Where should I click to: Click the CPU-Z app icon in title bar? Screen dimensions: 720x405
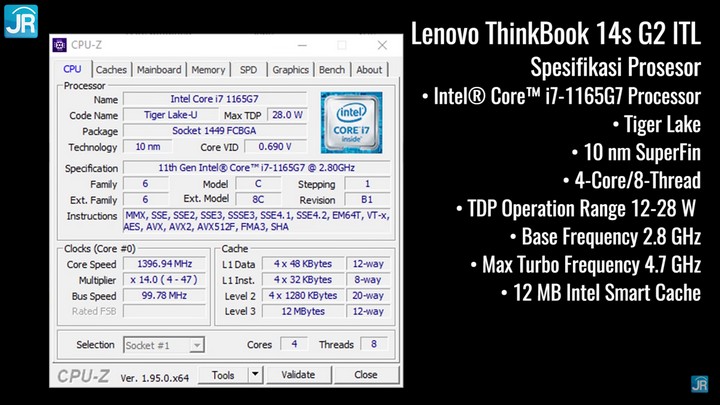click(60, 45)
